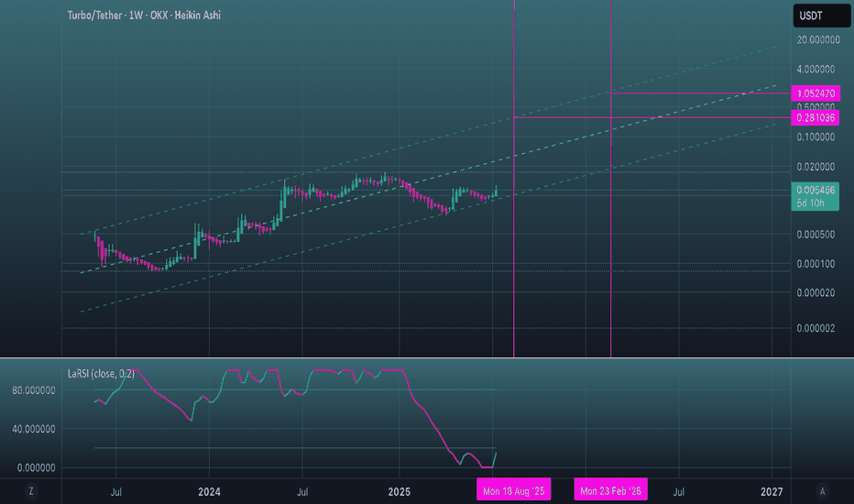Click the 0.000100 price axis value
Screen dimensions: 854x504
(x=816, y=264)
